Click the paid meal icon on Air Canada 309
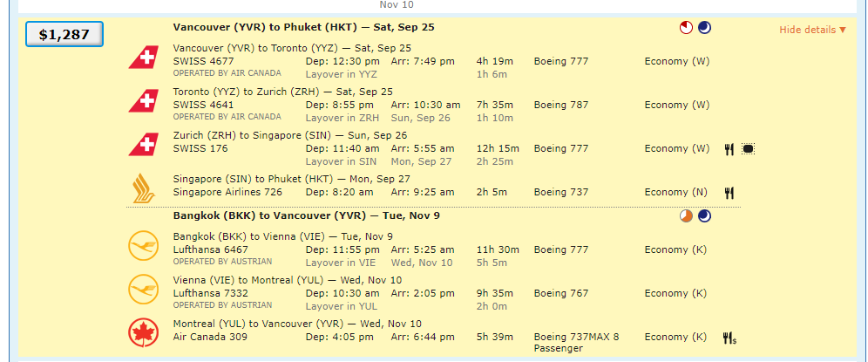The height and width of the screenshot is (362, 868). [730, 337]
